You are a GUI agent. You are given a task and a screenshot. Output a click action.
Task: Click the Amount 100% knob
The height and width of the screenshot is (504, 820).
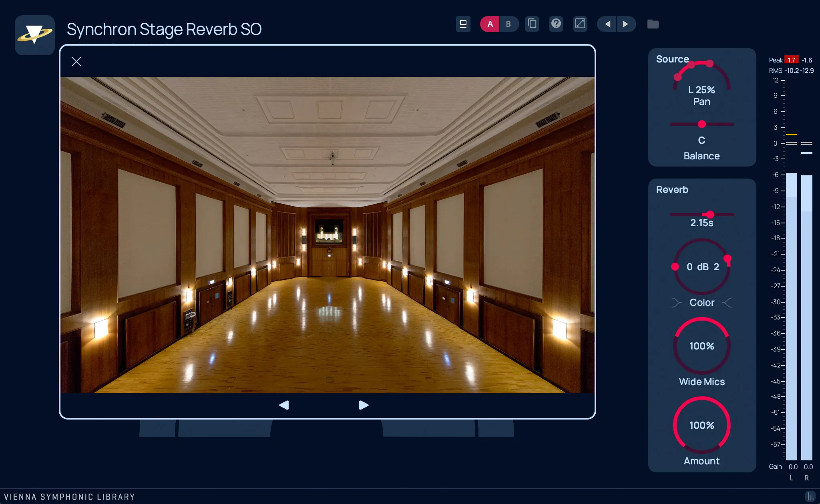(x=702, y=425)
